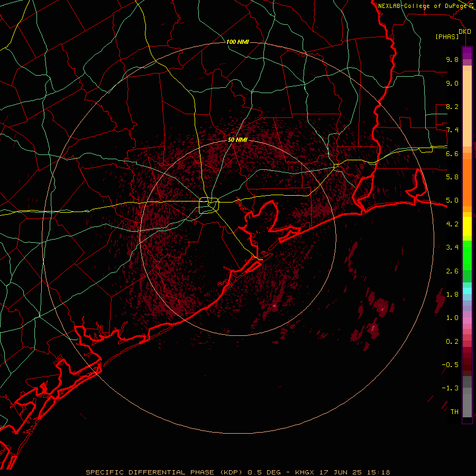The height and width of the screenshot is (476, 476).
Task: Click the [PHAS] legend unit label
Action: [447, 36]
